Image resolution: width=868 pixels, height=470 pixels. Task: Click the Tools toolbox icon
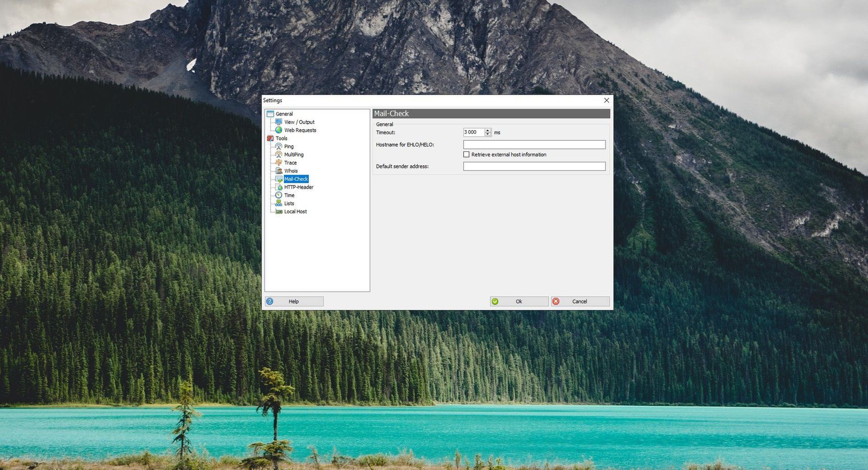pyautogui.click(x=270, y=138)
